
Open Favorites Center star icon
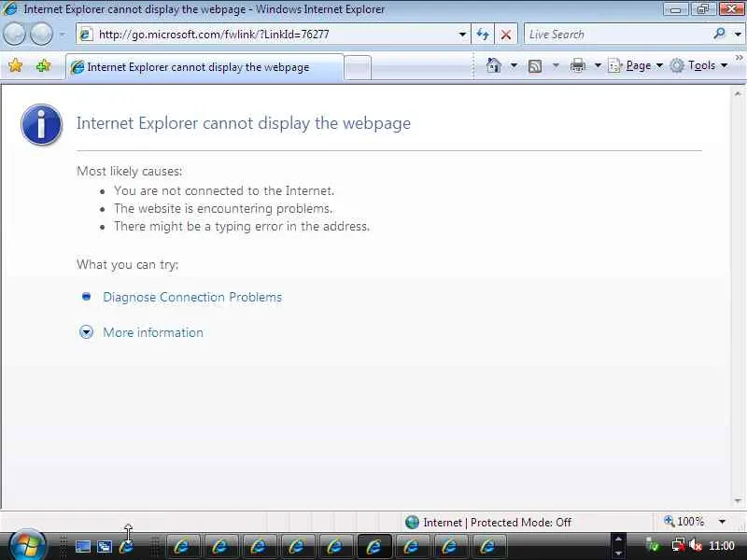click(x=15, y=65)
